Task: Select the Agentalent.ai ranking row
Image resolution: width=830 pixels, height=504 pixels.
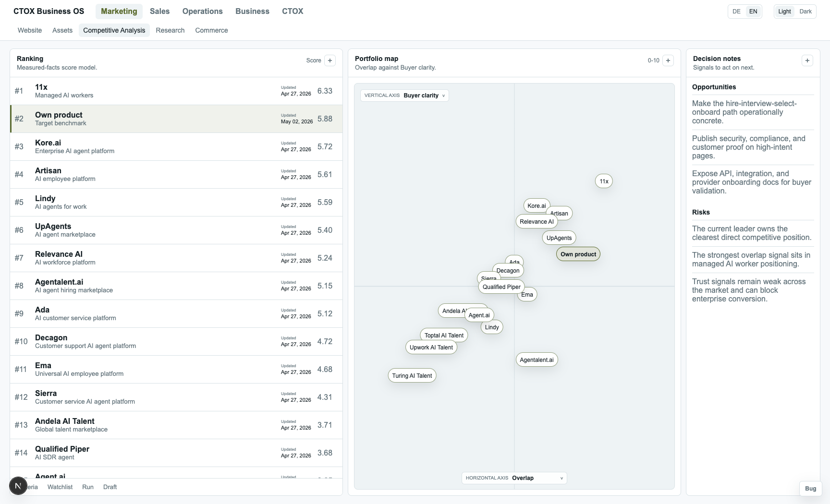Action: (x=176, y=286)
